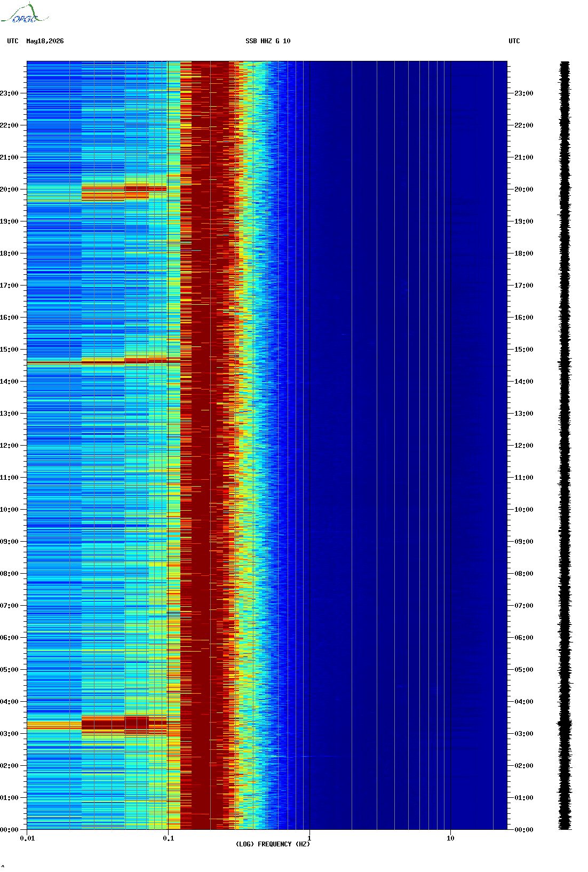
Task: Click the OGS logo at top left
Action: coord(25,14)
